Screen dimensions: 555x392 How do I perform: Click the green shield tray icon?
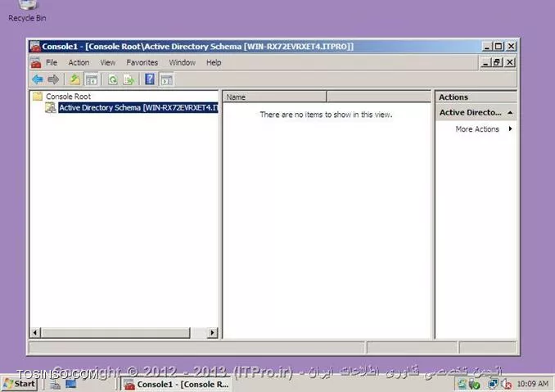(475, 384)
